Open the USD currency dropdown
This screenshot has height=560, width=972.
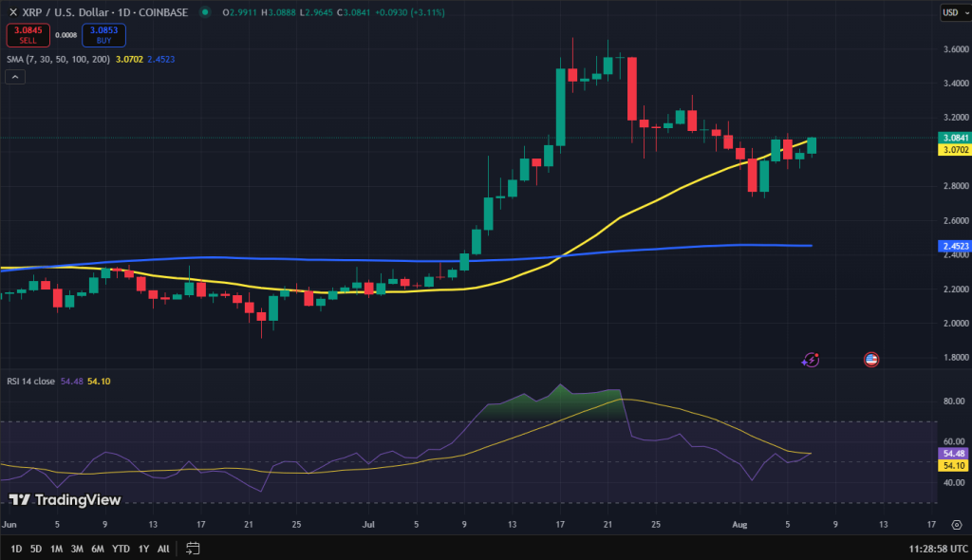point(955,12)
